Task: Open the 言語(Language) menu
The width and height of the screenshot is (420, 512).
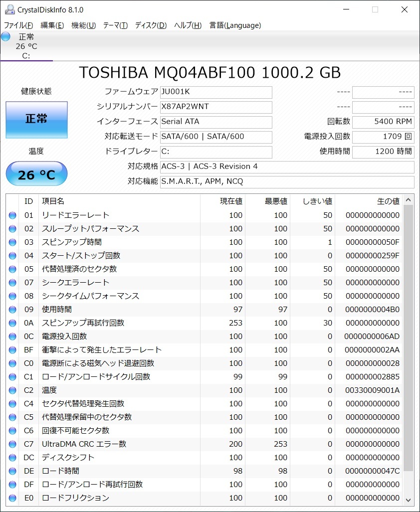Action: (235, 25)
